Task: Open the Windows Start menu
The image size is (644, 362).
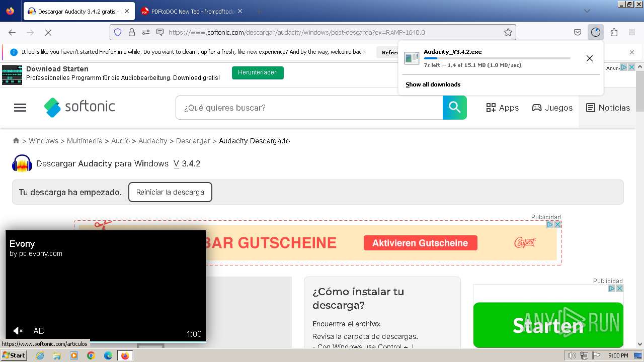Action: click(x=14, y=355)
